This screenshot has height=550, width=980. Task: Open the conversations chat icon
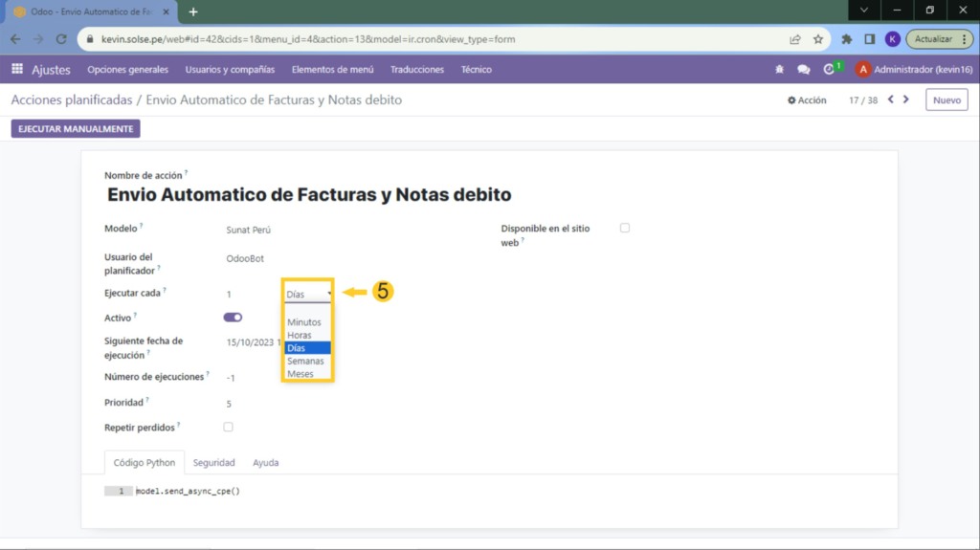coord(803,70)
